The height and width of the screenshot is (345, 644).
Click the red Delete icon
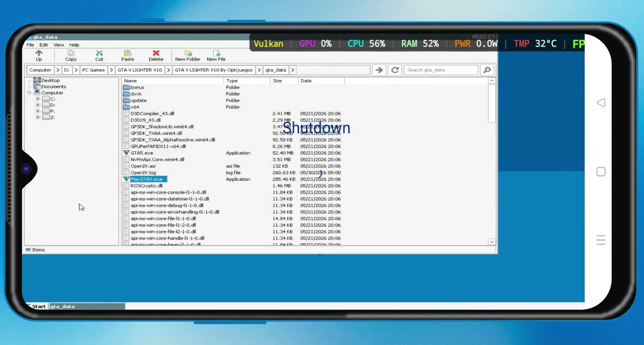156,53
